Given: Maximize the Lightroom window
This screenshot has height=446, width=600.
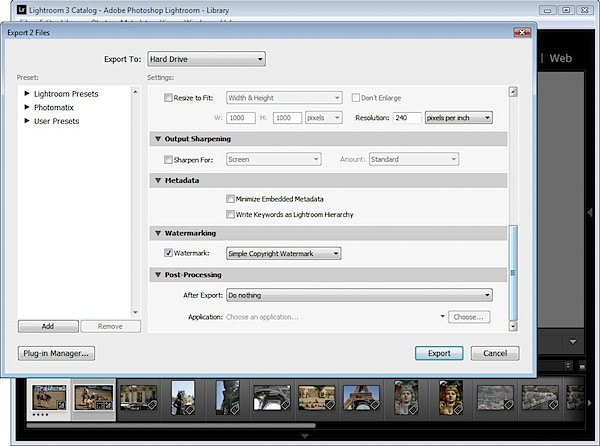Looking at the screenshot, I should coord(566,10).
